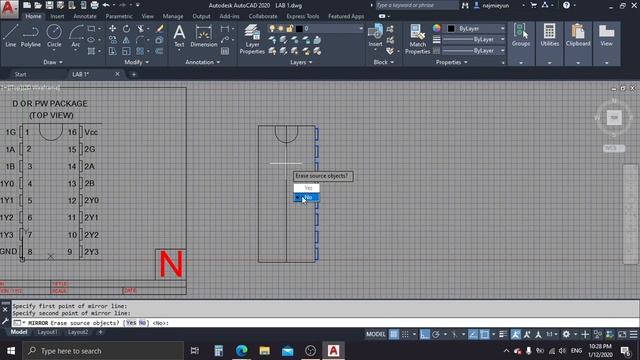
Task: Click the Insert block icon
Action: 375,36
